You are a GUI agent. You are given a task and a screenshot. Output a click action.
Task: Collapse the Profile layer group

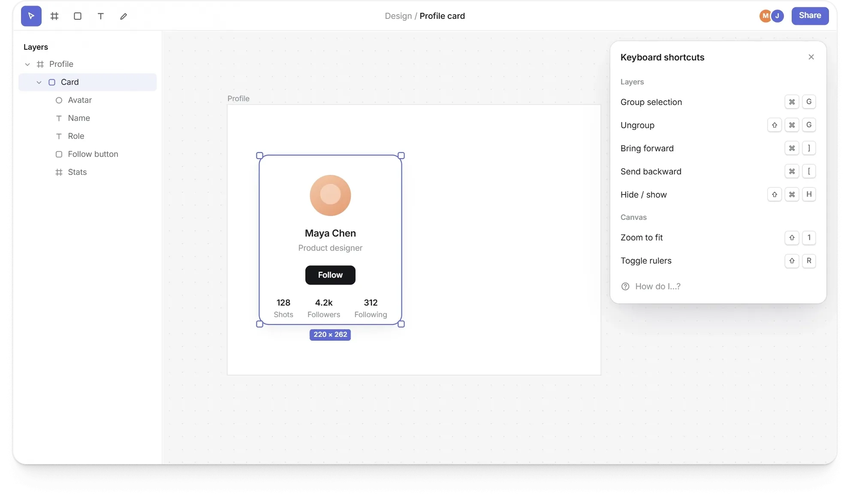(x=27, y=64)
